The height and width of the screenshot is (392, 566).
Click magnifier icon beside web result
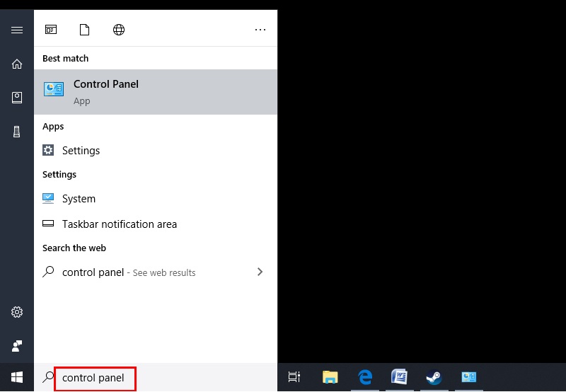point(48,272)
